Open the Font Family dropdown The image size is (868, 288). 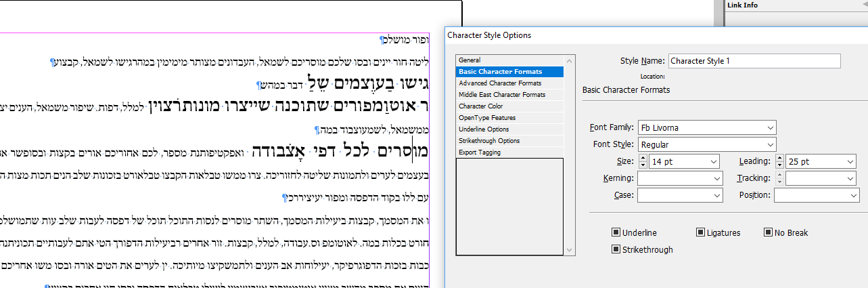pyautogui.click(x=707, y=127)
